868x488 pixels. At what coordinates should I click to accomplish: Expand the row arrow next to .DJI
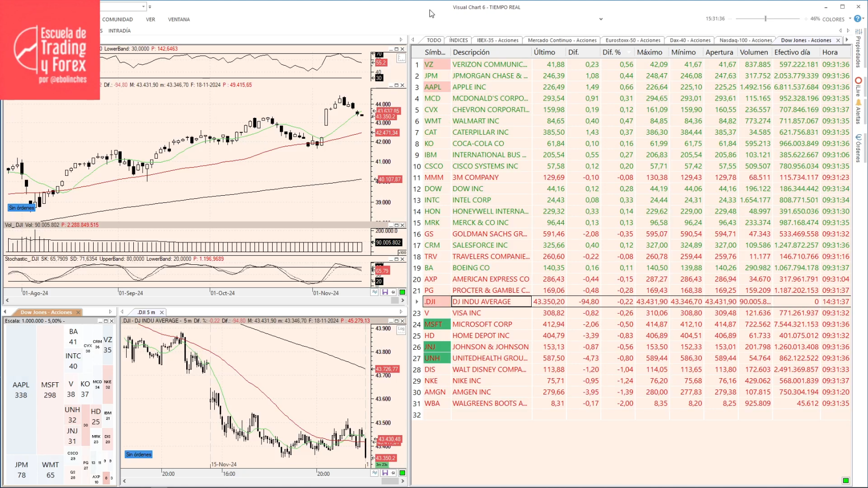[417, 301]
